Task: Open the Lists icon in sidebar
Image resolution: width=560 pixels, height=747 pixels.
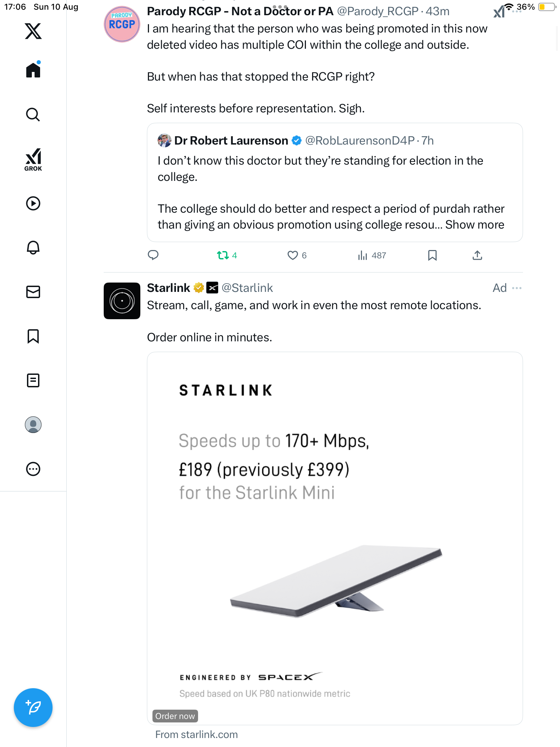Action: (x=33, y=380)
